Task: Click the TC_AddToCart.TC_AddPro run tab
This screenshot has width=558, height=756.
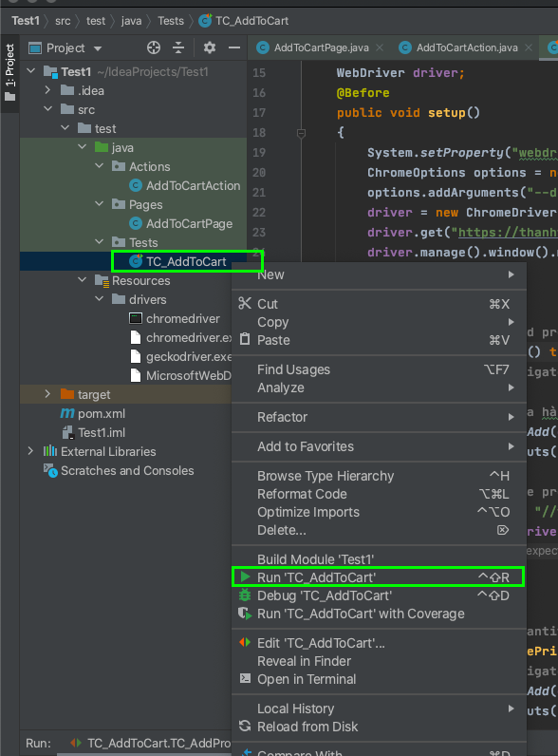Action: click(x=150, y=743)
